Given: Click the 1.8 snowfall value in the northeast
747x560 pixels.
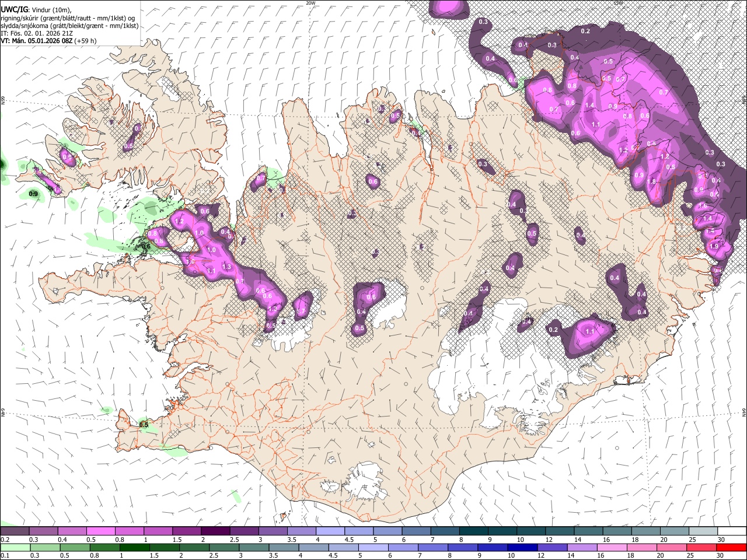Looking at the screenshot, I should [652, 181].
